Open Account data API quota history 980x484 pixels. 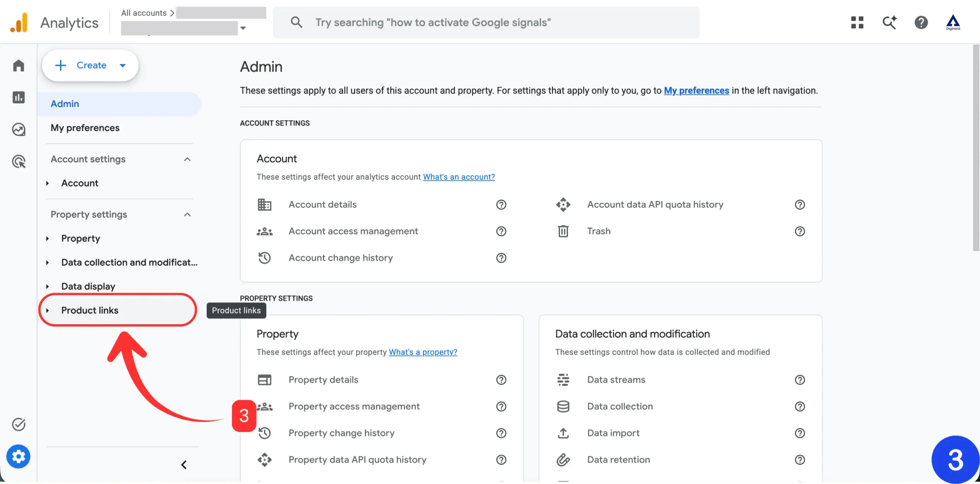pos(655,204)
